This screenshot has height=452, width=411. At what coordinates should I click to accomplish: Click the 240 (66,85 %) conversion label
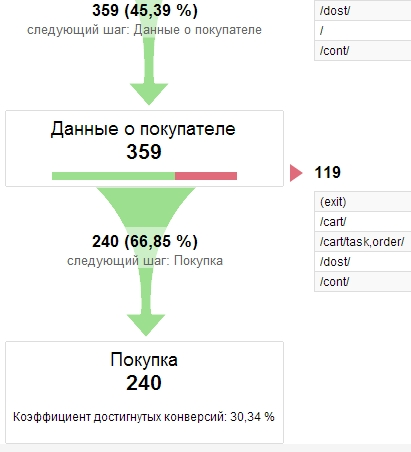coord(145,241)
